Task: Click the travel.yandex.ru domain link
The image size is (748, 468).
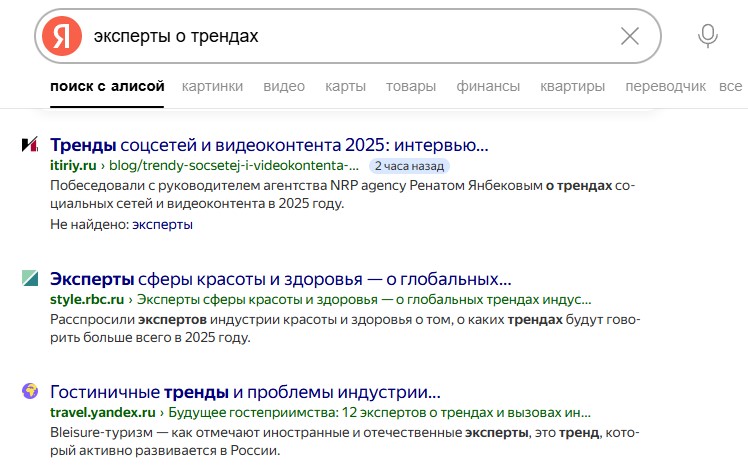Action: (x=103, y=413)
